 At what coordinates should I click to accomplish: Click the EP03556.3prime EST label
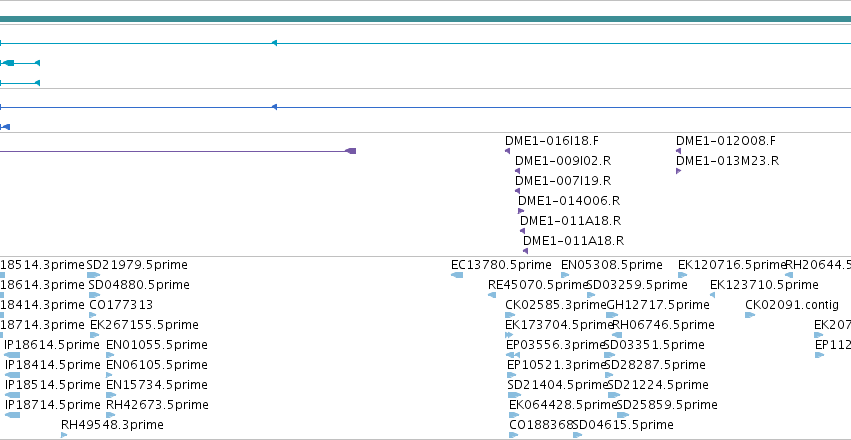tap(556, 345)
